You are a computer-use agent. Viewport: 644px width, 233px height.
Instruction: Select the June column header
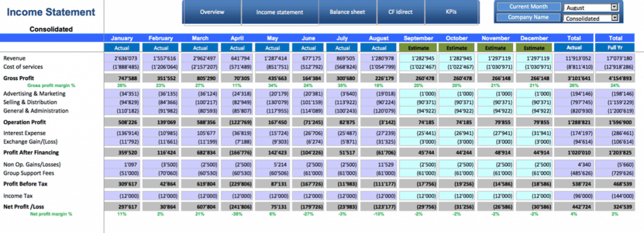[x=308, y=38]
